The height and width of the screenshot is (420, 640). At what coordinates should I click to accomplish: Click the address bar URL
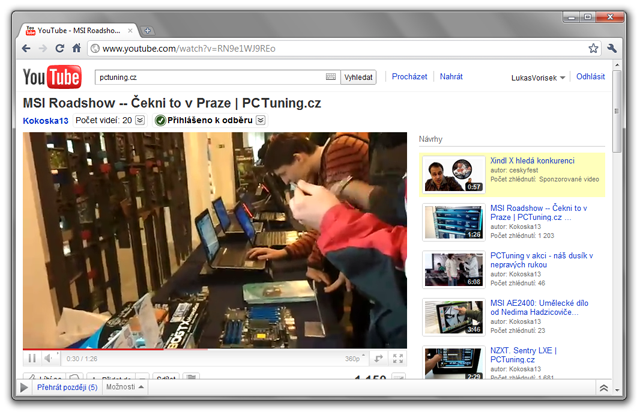189,49
